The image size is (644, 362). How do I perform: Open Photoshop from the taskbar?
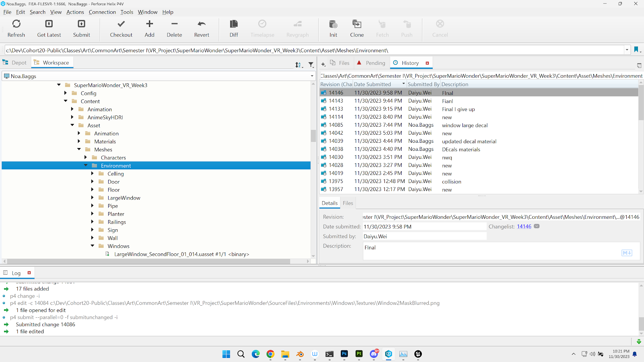(344, 354)
